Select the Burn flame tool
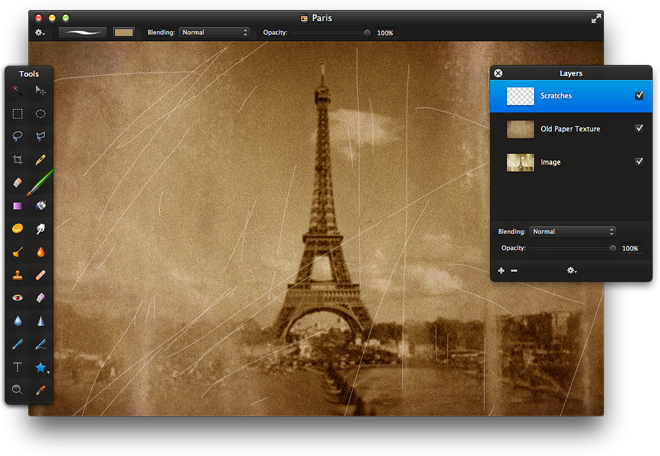 (40, 252)
